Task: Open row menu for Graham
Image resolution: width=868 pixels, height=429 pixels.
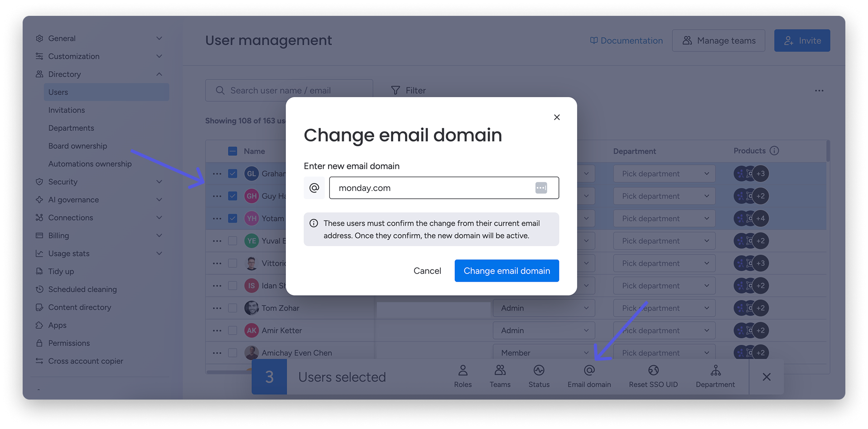Action: tap(217, 174)
